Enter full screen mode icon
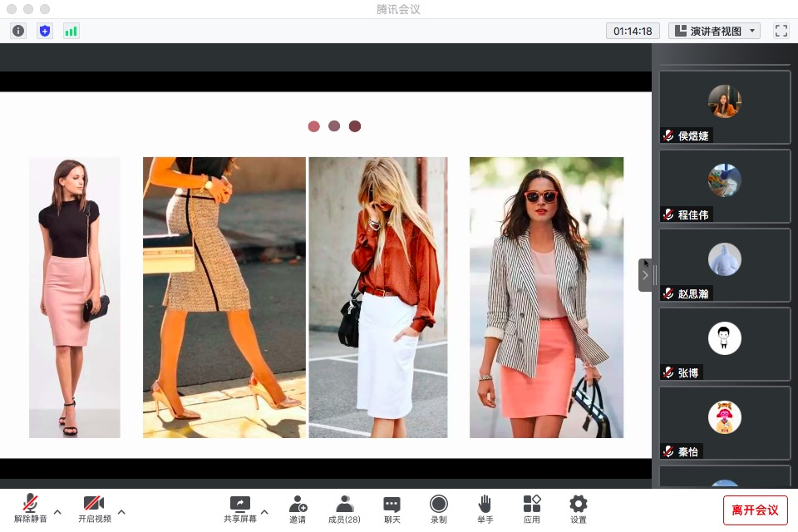 tap(781, 31)
